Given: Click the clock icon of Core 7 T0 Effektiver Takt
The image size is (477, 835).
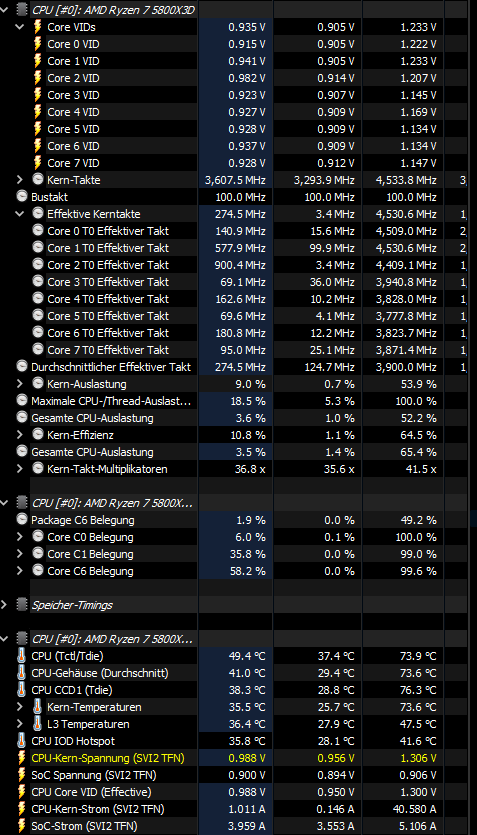Looking at the screenshot, I should (37, 349).
